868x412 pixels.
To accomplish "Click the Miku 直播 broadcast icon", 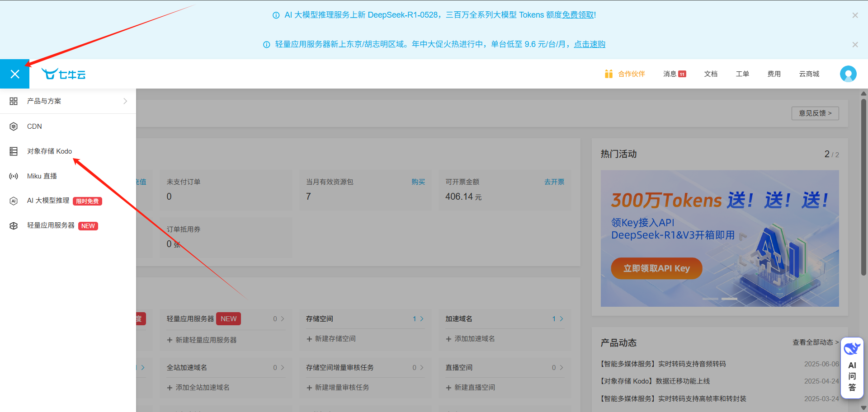I will point(14,176).
